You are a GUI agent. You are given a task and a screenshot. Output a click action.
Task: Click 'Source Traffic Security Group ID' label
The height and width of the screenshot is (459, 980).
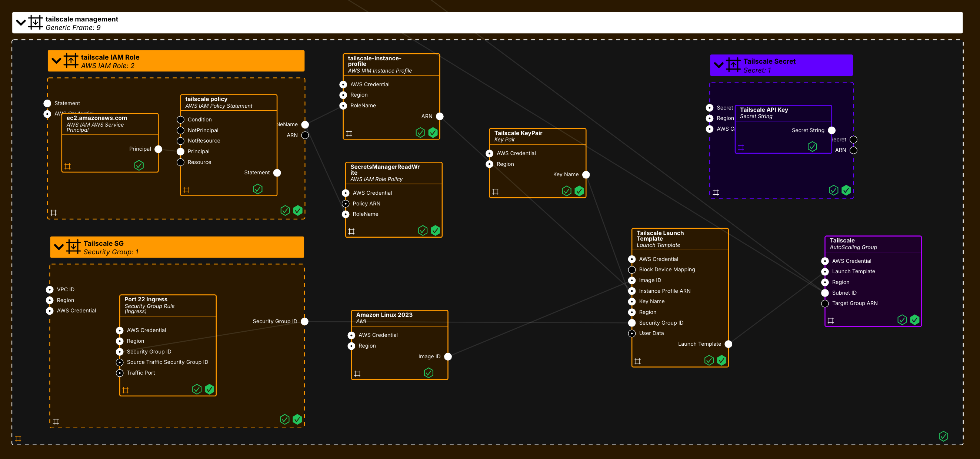[x=167, y=362]
